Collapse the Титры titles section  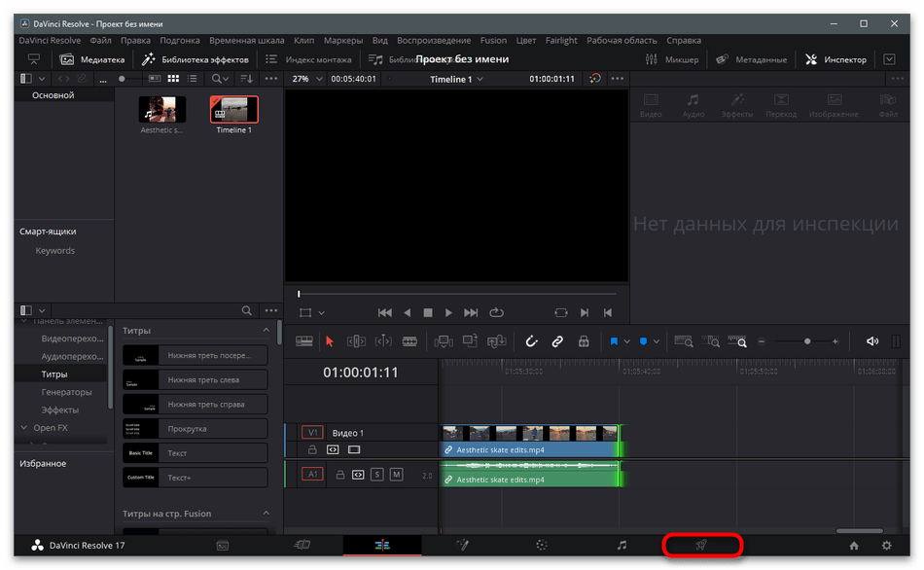click(266, 330)
